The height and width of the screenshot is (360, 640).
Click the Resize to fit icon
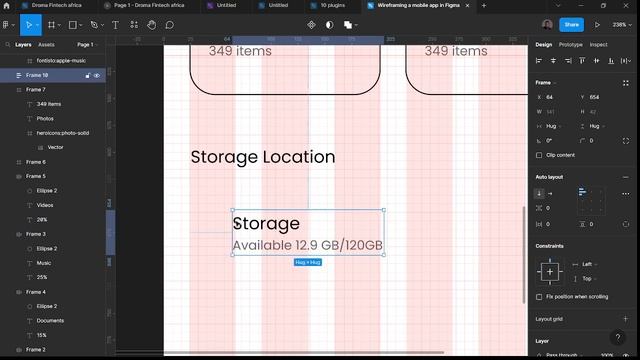[626, 83]
